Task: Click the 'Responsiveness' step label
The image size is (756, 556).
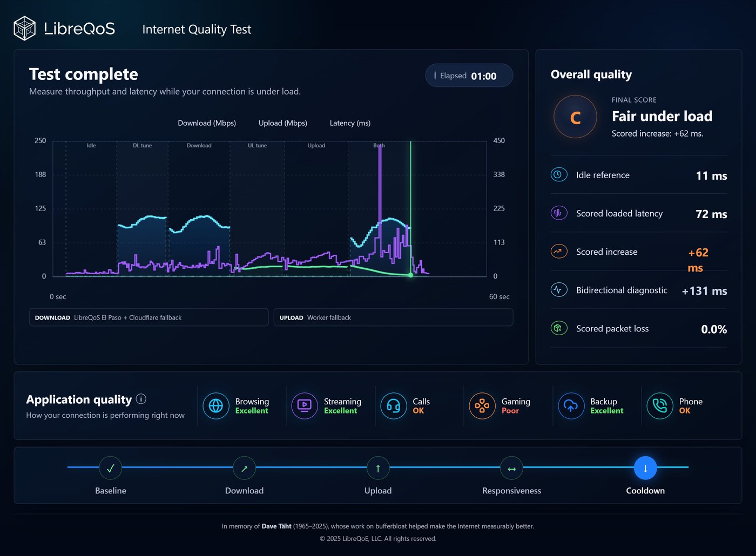Action: pos(511,491)
